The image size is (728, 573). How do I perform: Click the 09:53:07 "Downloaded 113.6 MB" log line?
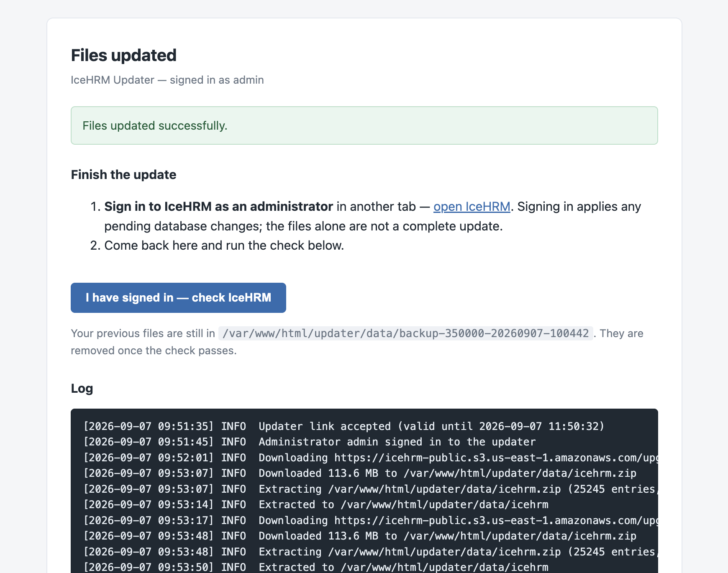tap(360, 473)
